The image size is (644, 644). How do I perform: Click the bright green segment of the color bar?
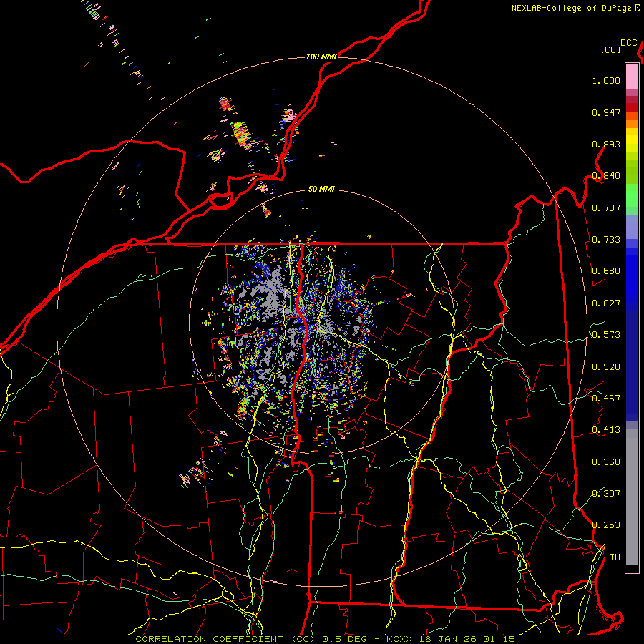point(632,195)
